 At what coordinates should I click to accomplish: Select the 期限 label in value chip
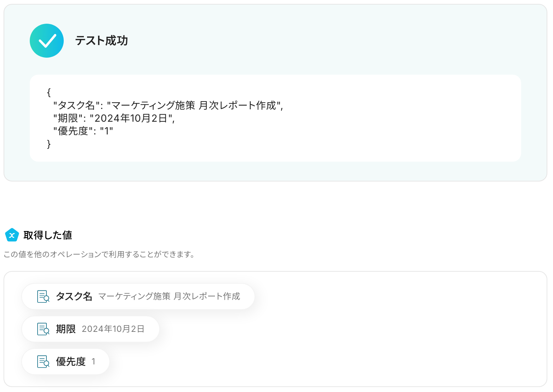66,329
